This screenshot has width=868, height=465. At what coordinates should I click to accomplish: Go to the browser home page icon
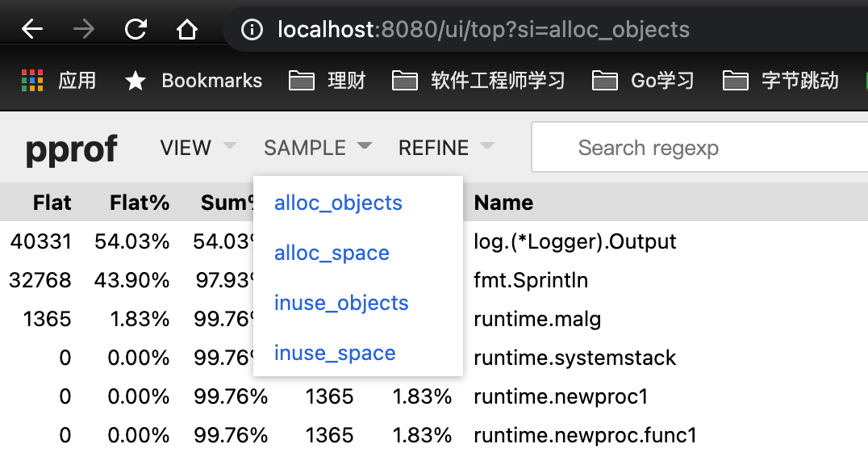[187, 30]
